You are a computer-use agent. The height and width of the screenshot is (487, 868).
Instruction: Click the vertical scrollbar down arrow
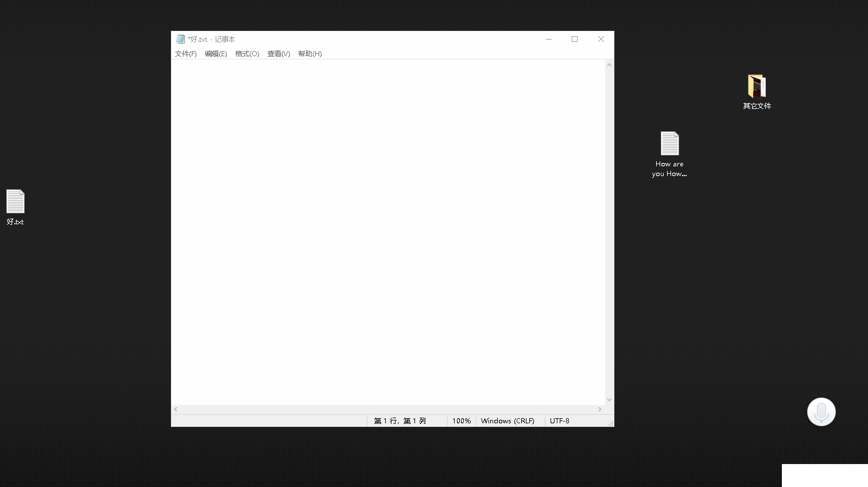pos(609,400)
